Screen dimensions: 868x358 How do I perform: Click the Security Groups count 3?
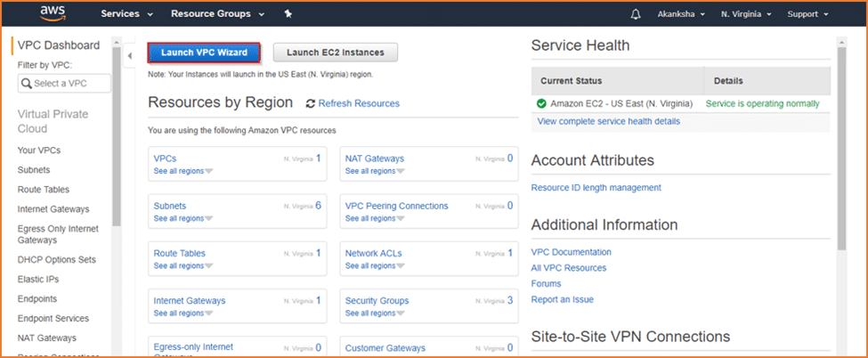[x=510, y=300]
